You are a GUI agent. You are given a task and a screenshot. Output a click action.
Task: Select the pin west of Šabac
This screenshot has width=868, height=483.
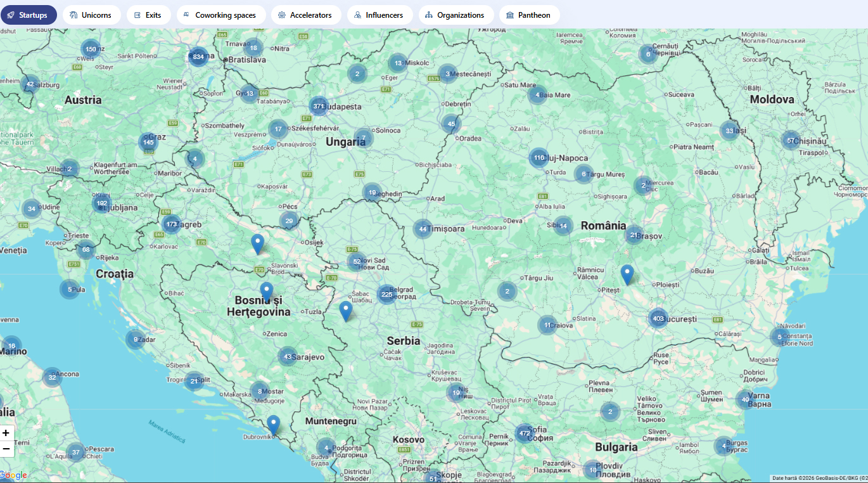click(345, 310)
